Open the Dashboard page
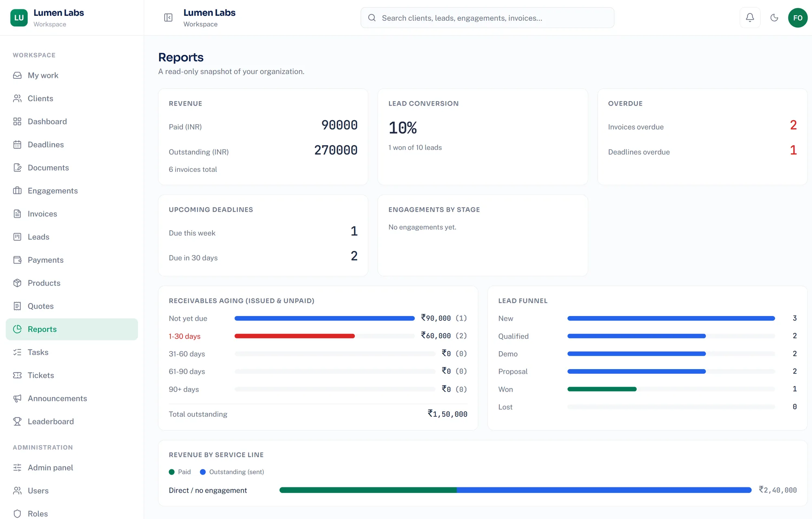 click(x=72, y=122)
